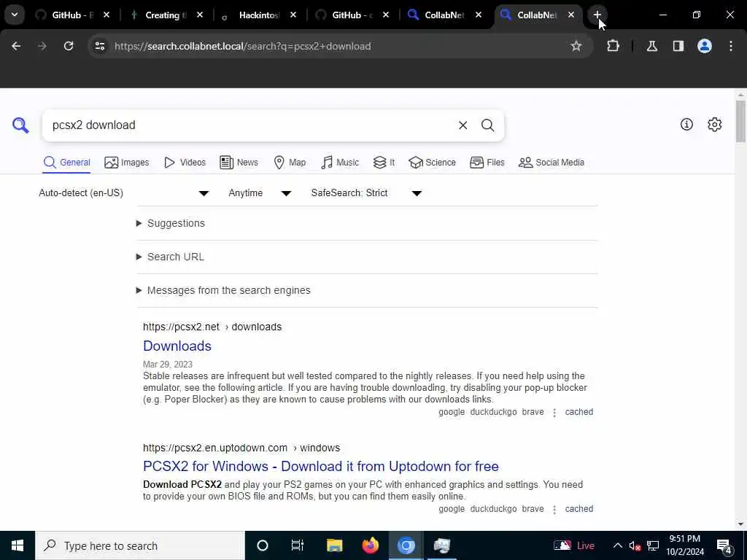
Task: Expand the Search URL section
Action: 170,257
